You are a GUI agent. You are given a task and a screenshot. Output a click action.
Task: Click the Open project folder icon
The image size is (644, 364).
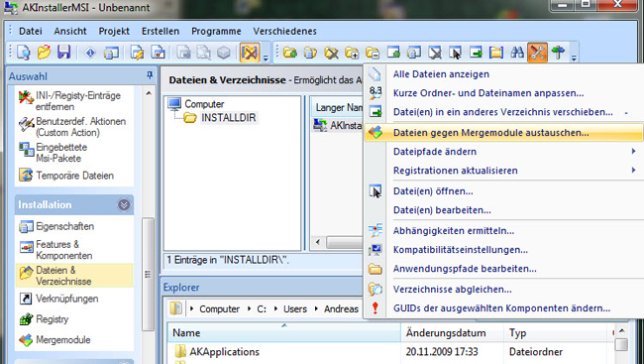[x=44, y=53]
